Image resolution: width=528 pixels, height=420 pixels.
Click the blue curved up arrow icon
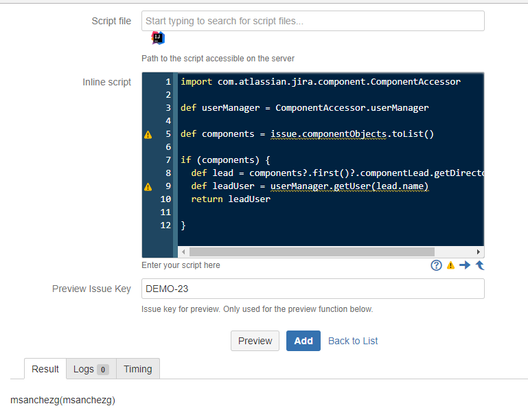coord(480,265)
